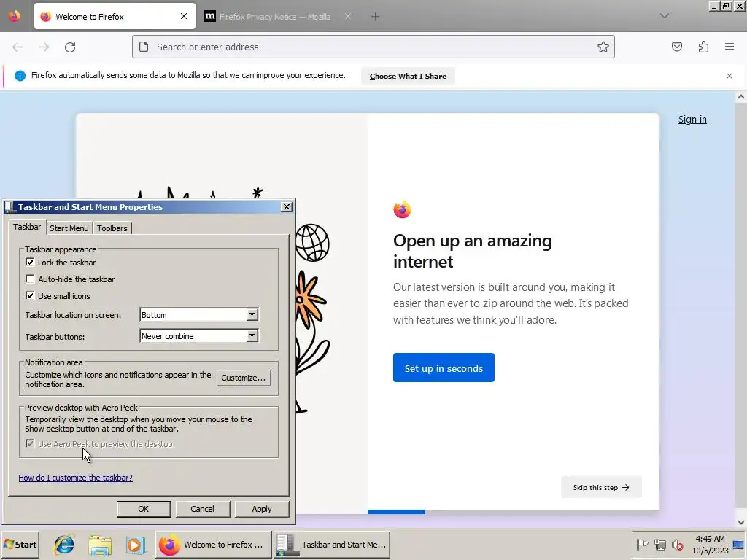Open the Windows Start button

[x=20, y=545]
